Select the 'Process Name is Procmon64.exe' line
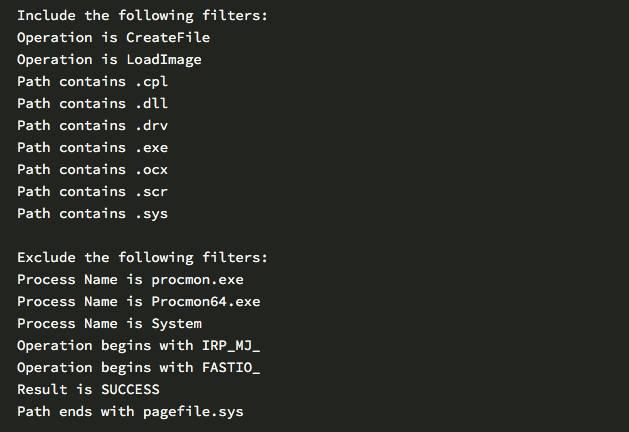The width and height of the screenshot is (629, 432). coord(138,302)
